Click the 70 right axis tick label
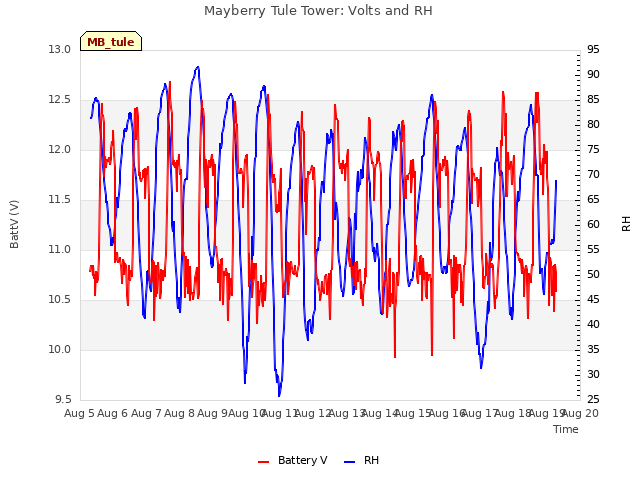 click(x=593, y=174)
